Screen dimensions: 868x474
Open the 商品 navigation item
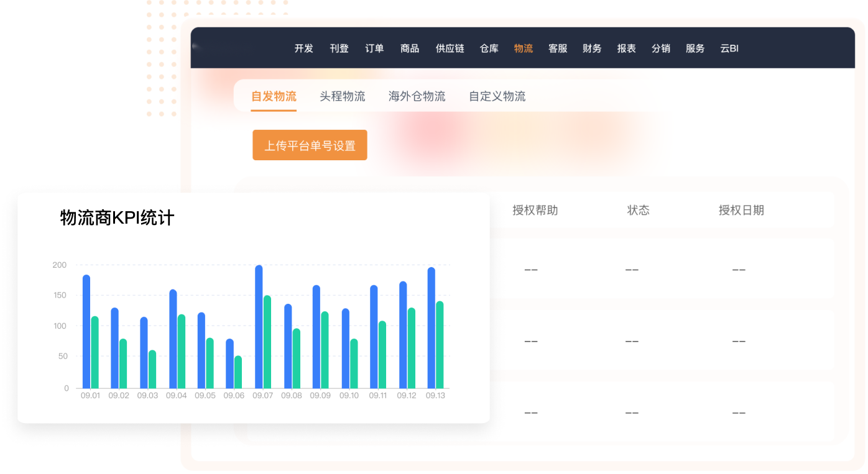(x=410, y=48)
